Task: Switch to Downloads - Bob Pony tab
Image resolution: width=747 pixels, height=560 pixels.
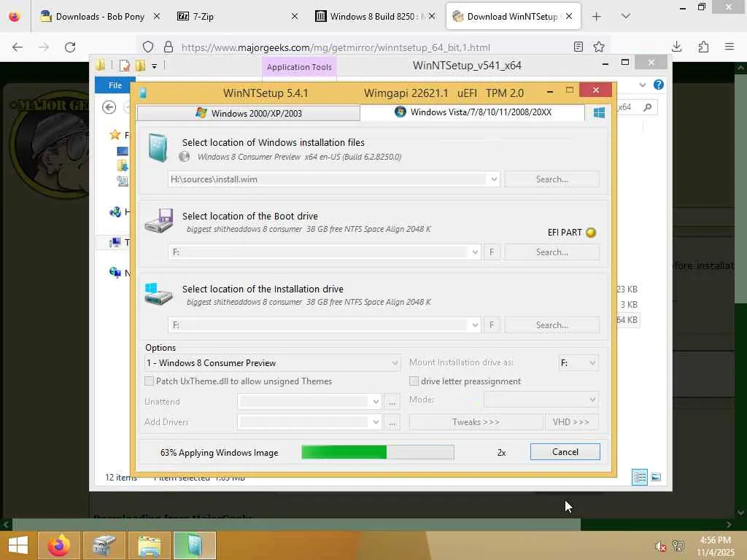Action: click(99, 16)
